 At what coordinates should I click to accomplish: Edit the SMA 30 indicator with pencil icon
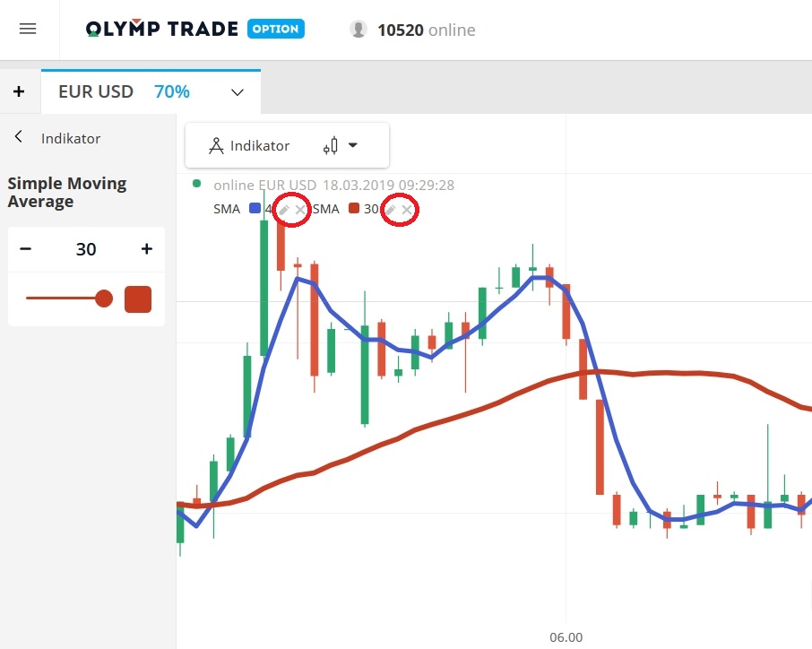391,209
